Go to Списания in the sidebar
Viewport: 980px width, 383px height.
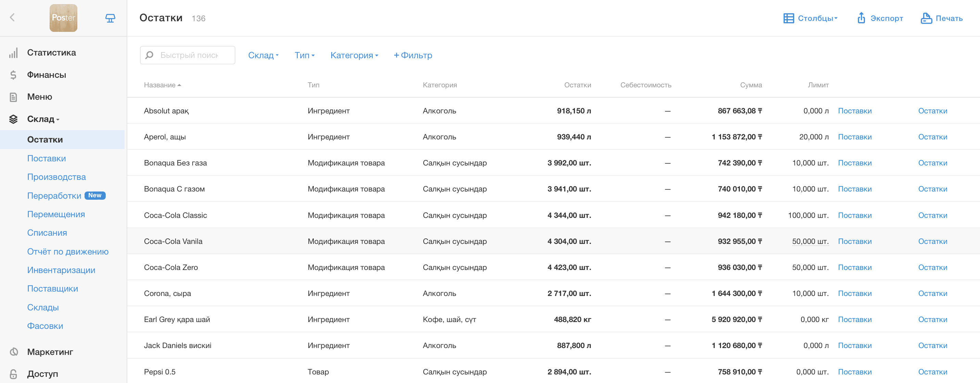click(x=47, y=233)
